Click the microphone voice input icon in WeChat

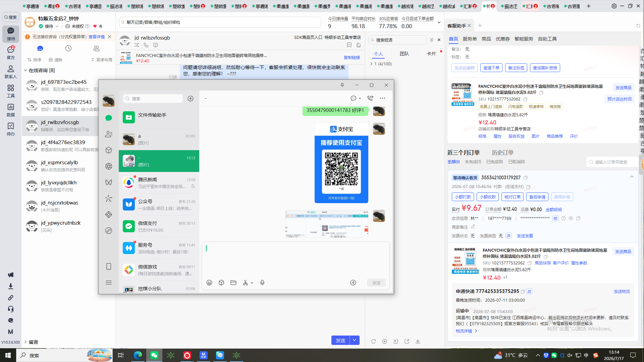[x=262, y=283]
